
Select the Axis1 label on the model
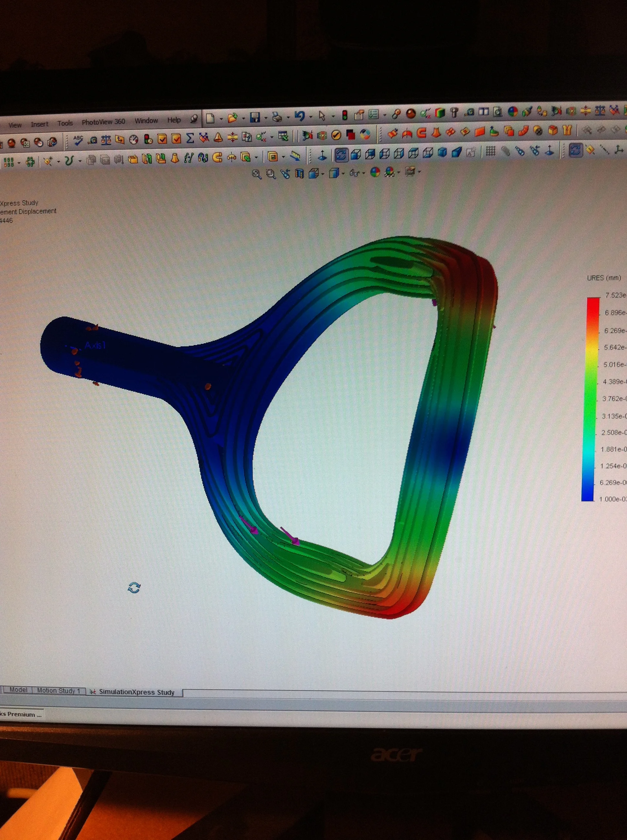(95, 345)
